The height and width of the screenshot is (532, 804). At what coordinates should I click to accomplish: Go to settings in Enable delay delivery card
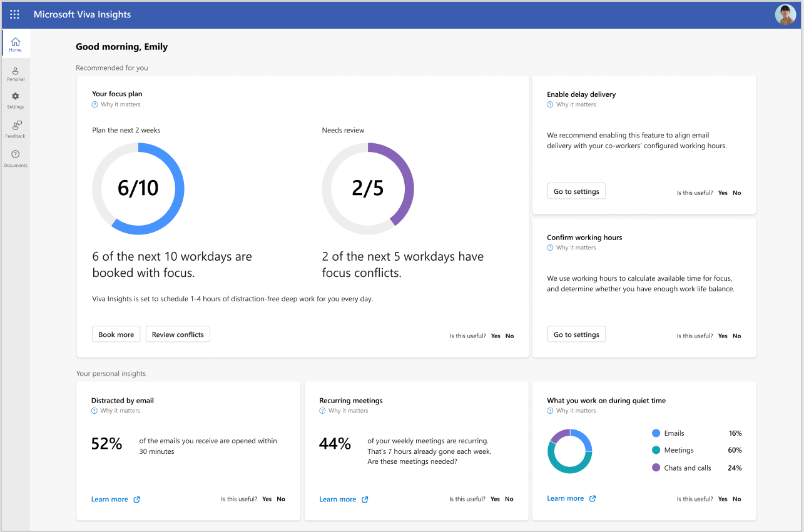(x=576, y=191)
